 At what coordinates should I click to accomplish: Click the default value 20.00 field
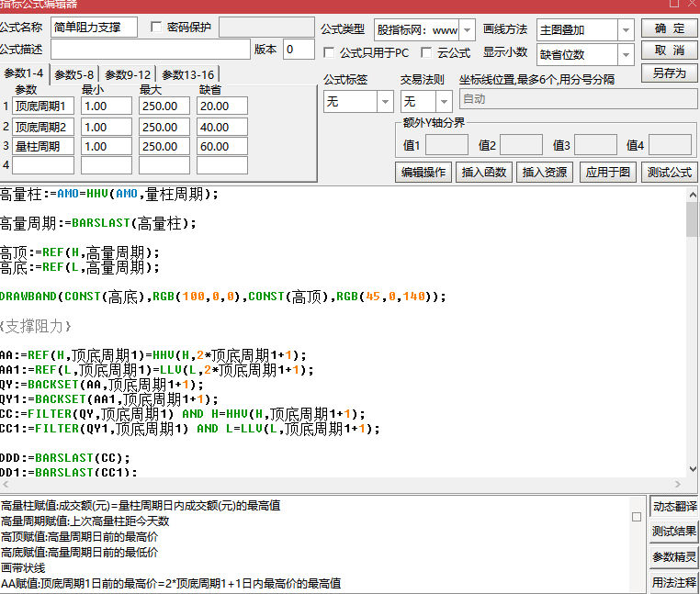tap(222, 106)
